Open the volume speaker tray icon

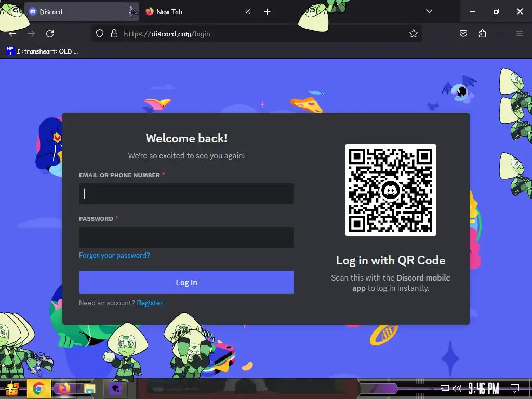pyautogui.click(x=457, y=389)
